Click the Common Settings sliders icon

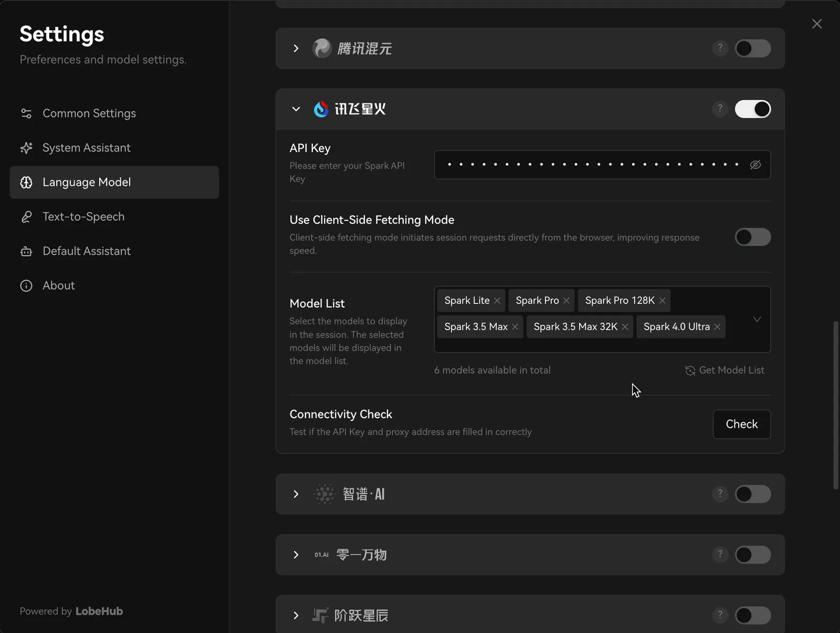tap(26, 113)
